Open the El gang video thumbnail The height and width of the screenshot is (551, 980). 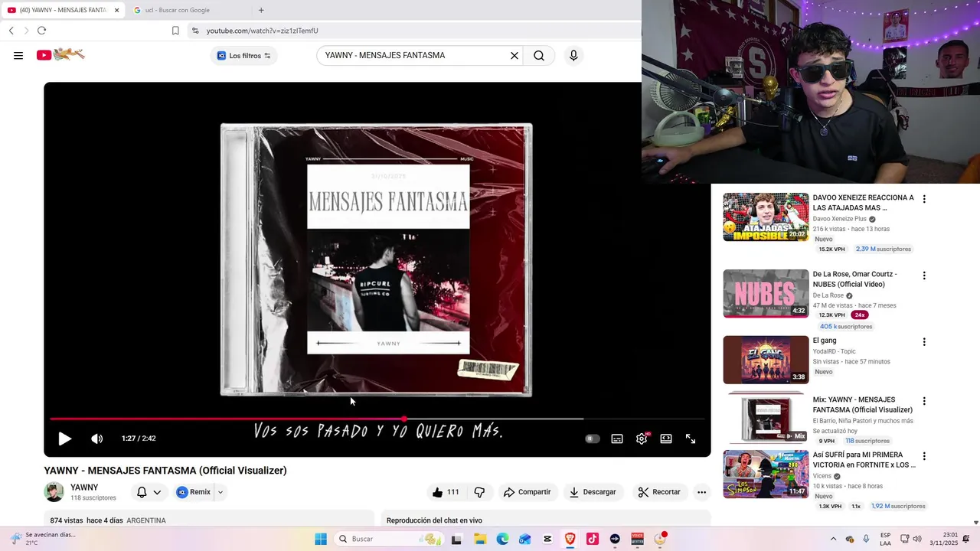[x=766, y=360]
